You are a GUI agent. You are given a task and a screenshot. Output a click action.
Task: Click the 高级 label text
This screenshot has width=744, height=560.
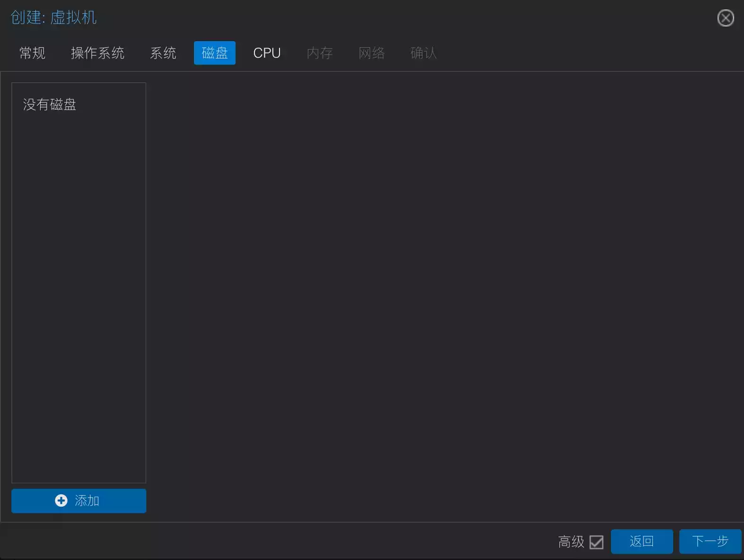point(571,542)
